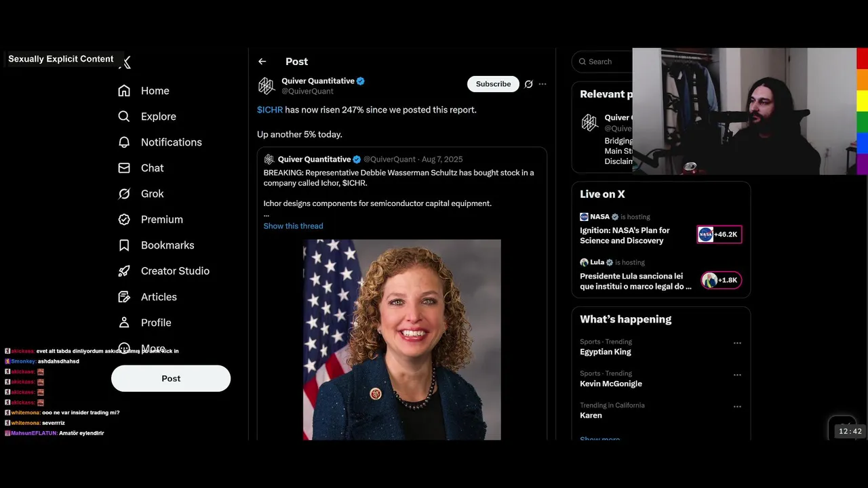Open Lula's live broadcast
868x488 pixels.
pos(635,281)
